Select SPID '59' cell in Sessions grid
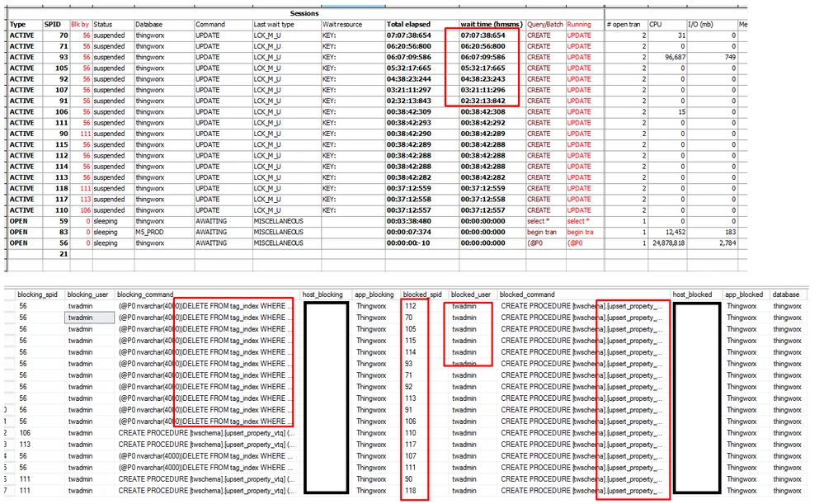Image resolution: width=824 pixels, height=504 pixels. coord(64,221)
